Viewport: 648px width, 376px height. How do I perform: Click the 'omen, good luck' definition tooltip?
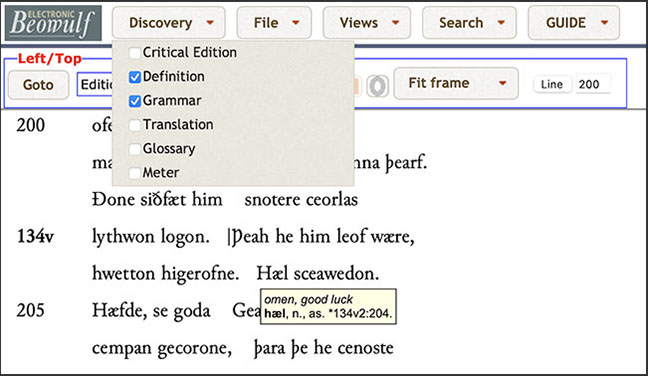[x=328, y=306]
